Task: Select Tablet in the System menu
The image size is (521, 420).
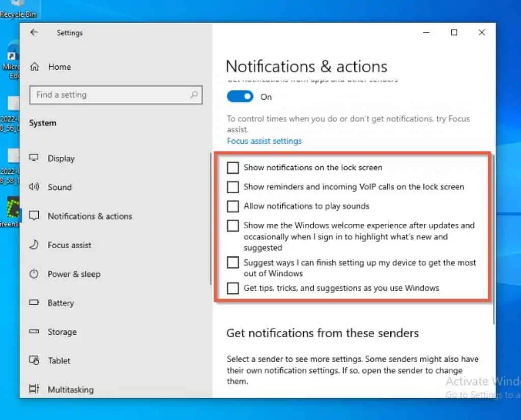Action: pos(59,361)
